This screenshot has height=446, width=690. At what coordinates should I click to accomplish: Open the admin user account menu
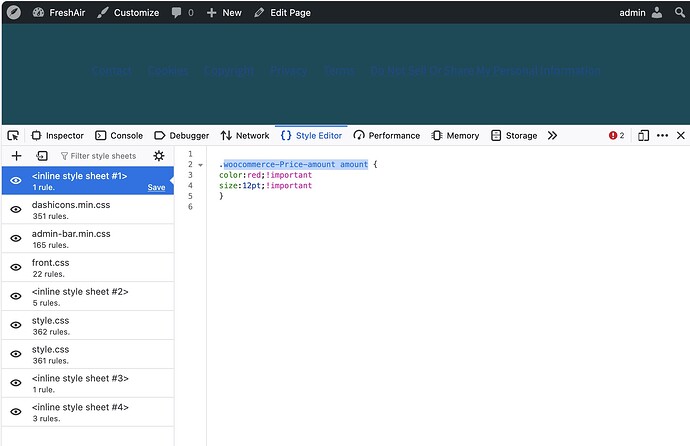pyautogui.click(x=640, y=12)
